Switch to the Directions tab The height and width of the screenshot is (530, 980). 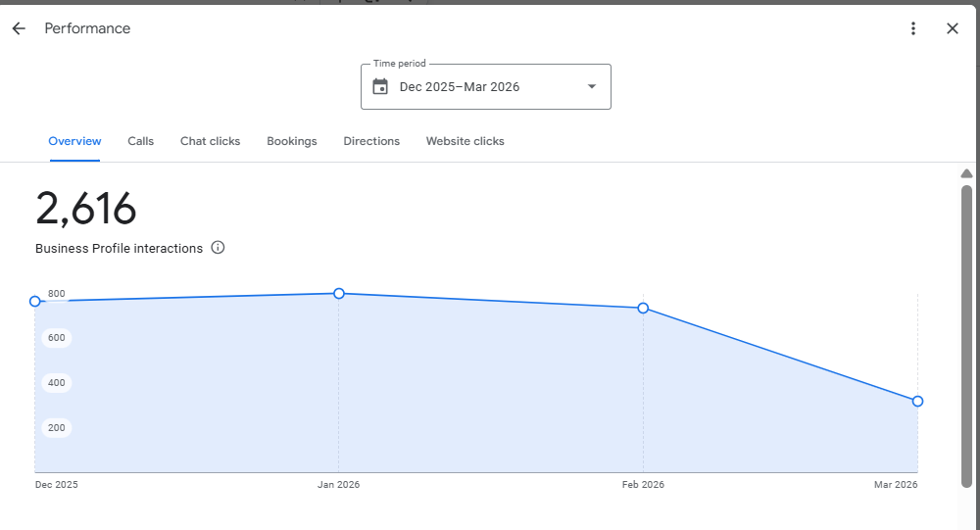[x=371, y=141]
